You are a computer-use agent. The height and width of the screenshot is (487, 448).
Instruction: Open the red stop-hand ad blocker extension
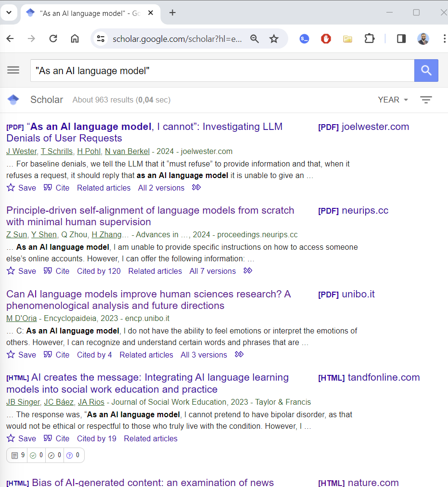326,39
